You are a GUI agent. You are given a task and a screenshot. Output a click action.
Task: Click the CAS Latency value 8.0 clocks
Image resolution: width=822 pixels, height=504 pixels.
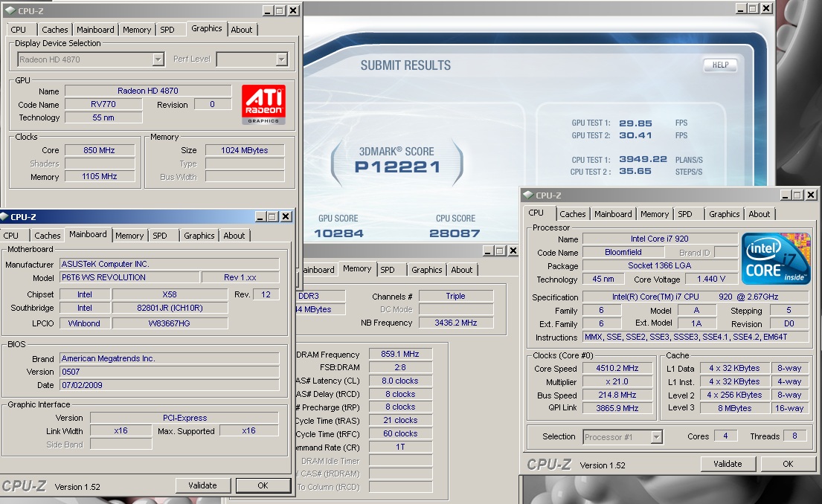tap(400, 381)
